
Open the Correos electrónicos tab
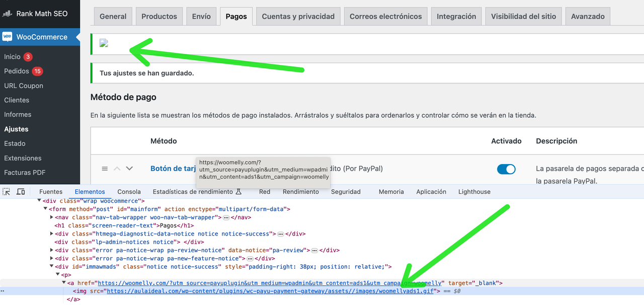tap(386, 16)
